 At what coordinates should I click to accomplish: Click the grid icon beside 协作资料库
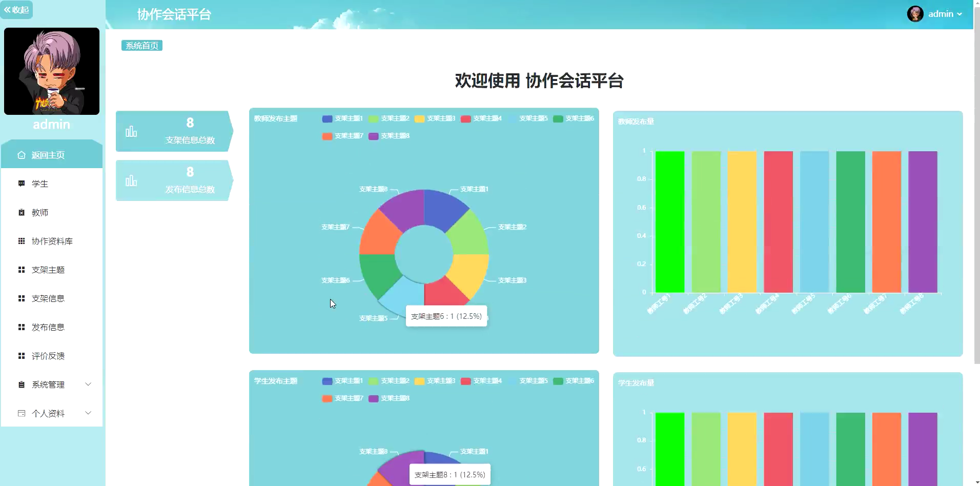22,241
